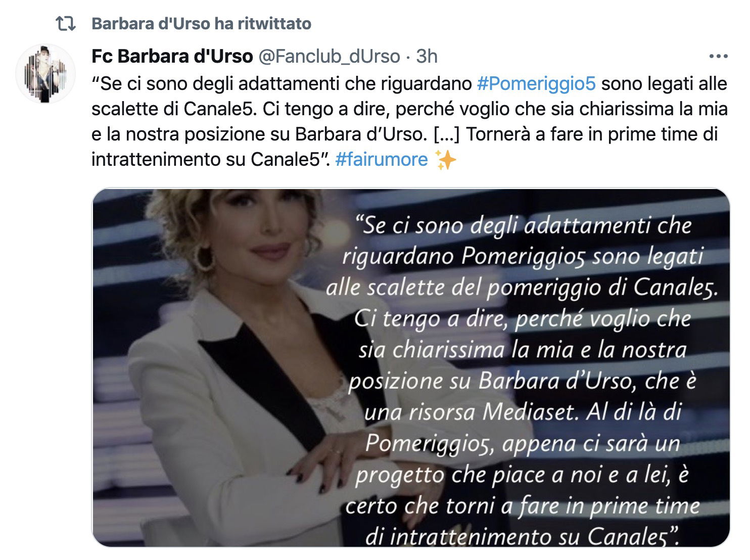This screenshot has width=750, height=560.
Task: Open the "Barbara d'Urso ha ritwittato" link
Action: coord(202,24)
